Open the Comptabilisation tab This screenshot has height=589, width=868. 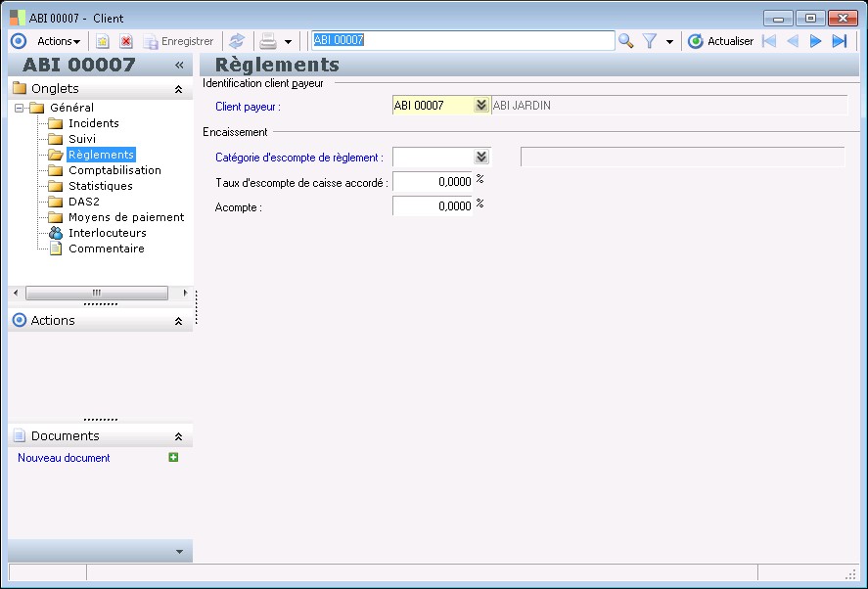click(114, 170)
